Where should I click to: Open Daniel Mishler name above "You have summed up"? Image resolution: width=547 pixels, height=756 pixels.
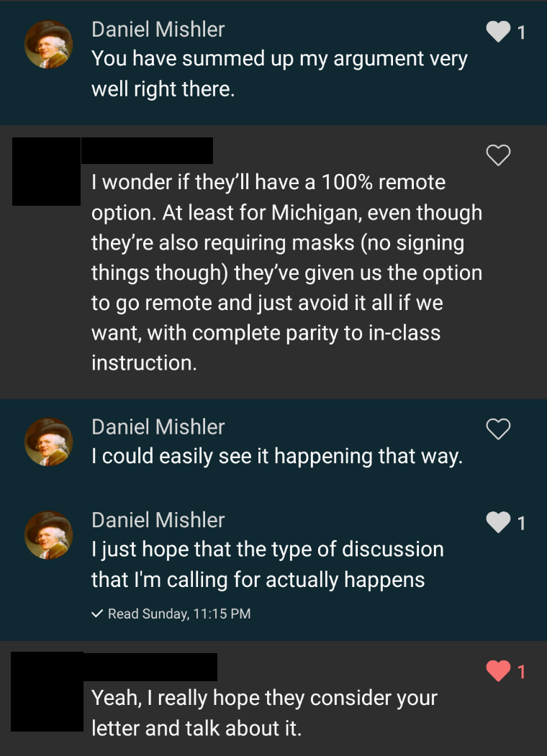point(158,29)
